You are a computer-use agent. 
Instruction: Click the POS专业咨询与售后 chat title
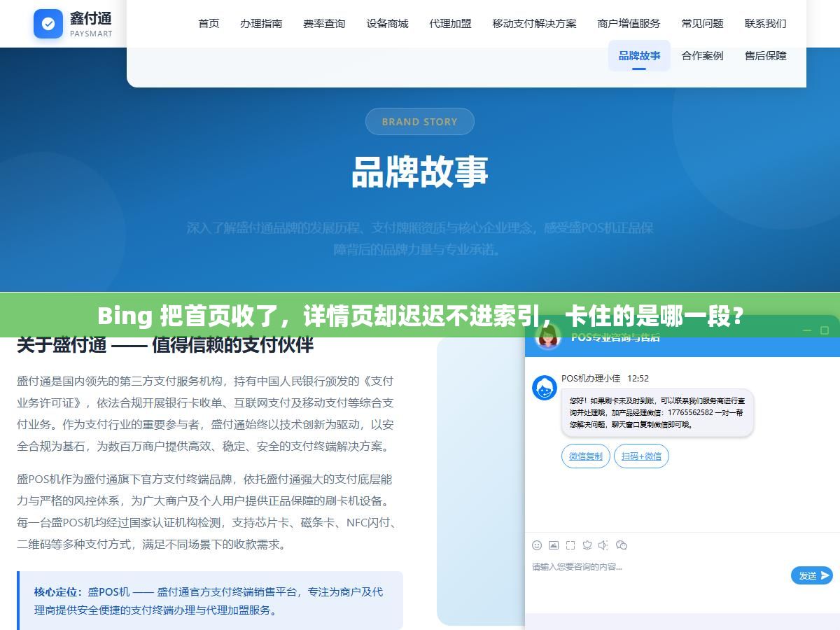click(x=615, y=339)
